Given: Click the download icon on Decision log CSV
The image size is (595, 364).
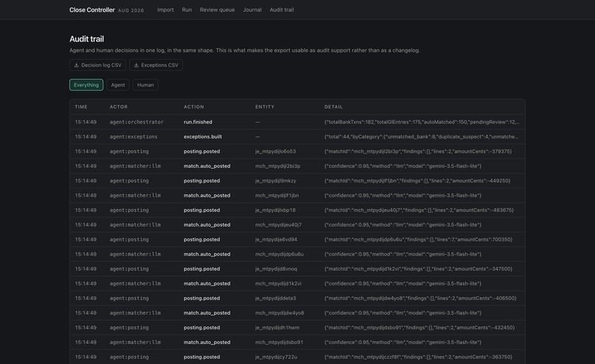Looking at the screenshot, I should click(76, 65).
